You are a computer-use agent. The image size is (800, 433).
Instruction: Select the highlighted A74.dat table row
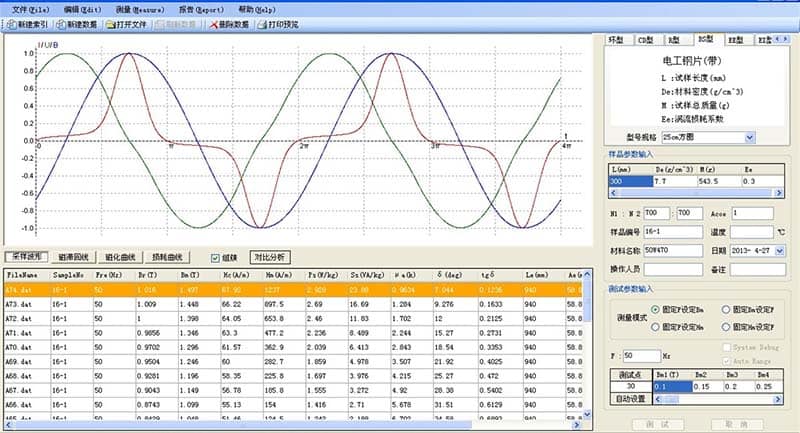pyautogui.click(x=293, y=290)
